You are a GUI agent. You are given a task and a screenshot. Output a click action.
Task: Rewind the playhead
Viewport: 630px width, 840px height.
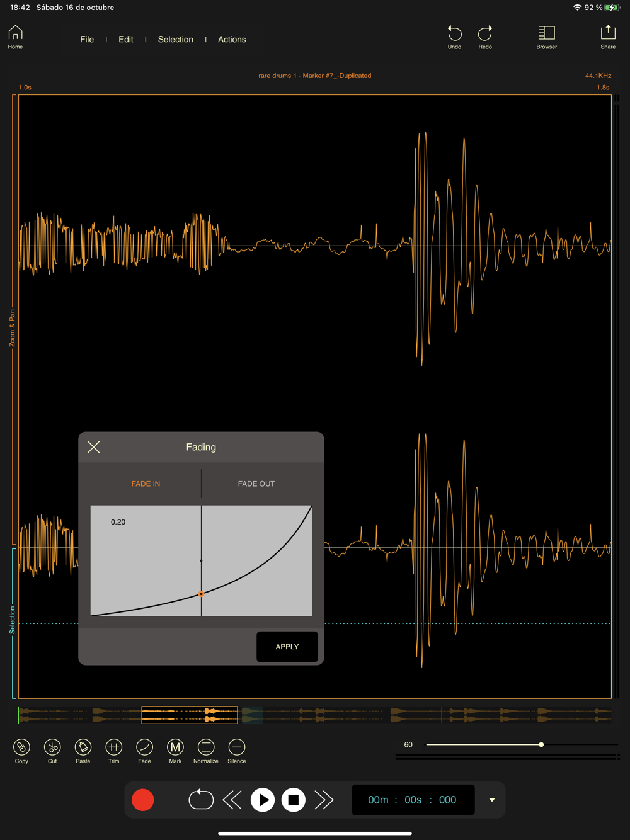232,800
